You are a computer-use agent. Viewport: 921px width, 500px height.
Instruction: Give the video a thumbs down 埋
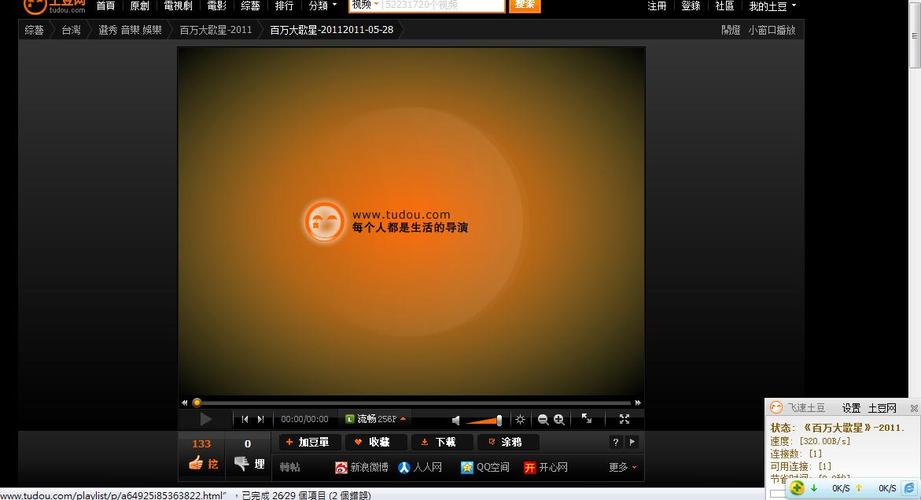pos(248,463)
